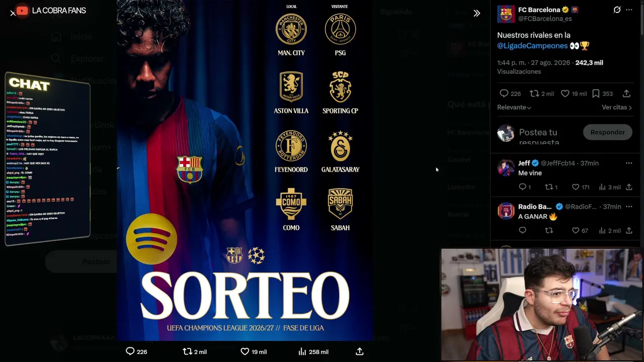The width and height of the screenshot is (644, 362).
Task: Open the @JeffFcb14 handle
Action: 558,163
